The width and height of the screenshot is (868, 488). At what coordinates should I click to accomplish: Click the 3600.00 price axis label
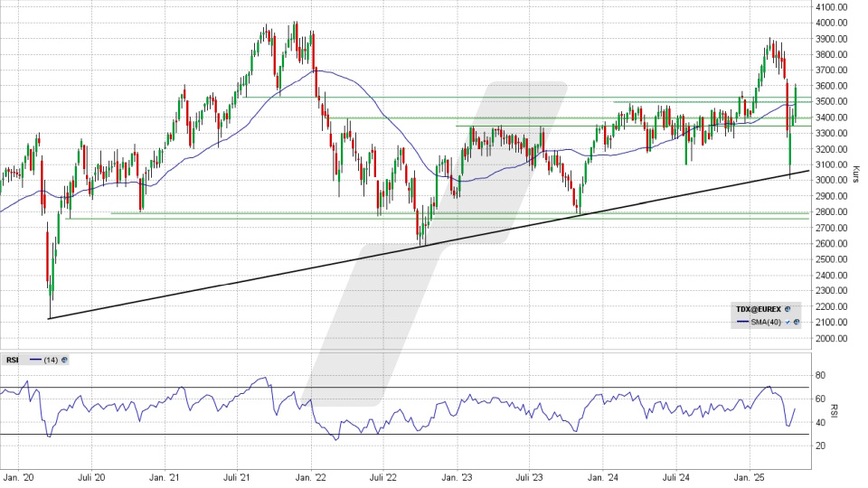tap(832, 86)
